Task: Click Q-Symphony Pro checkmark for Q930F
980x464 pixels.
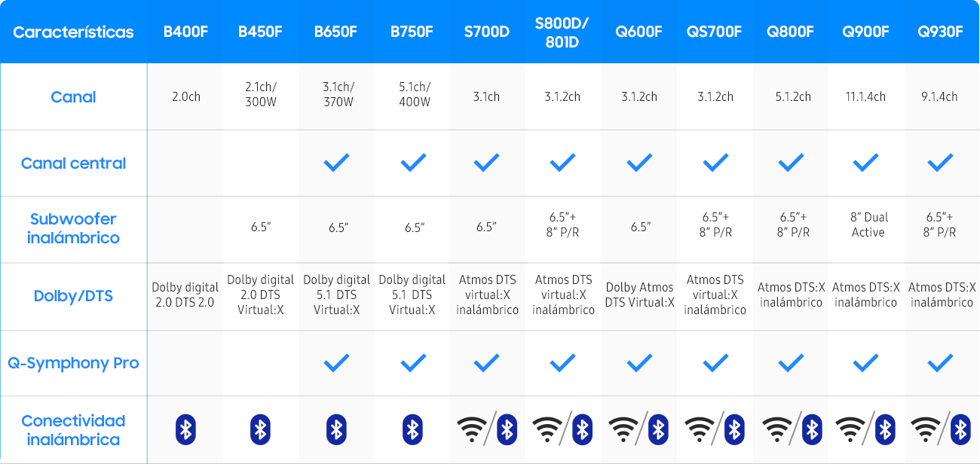Action: [941, 363]
